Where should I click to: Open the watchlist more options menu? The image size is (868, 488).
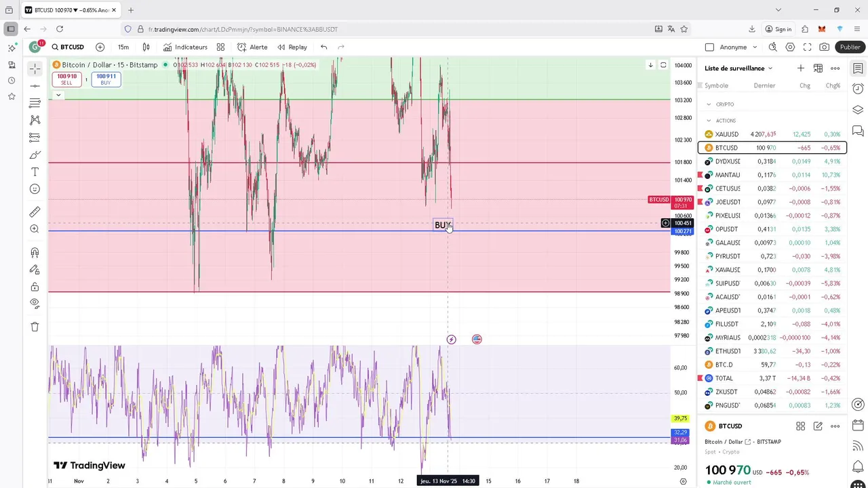(835, 68)
